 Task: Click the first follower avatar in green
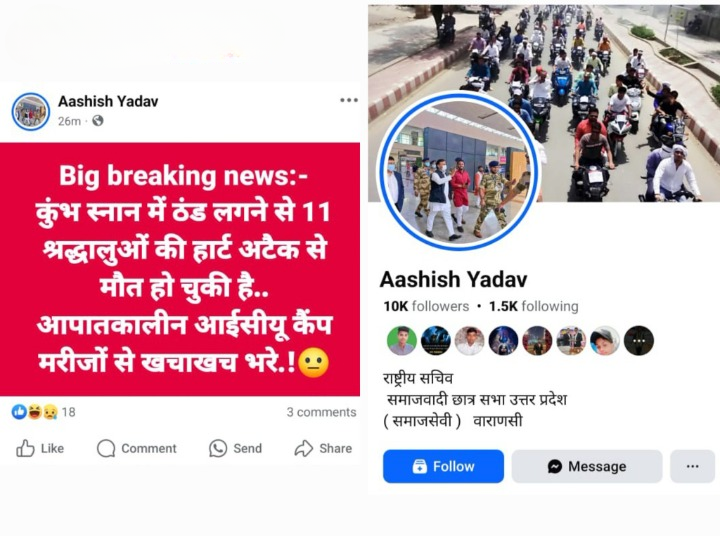click(402, 341)
